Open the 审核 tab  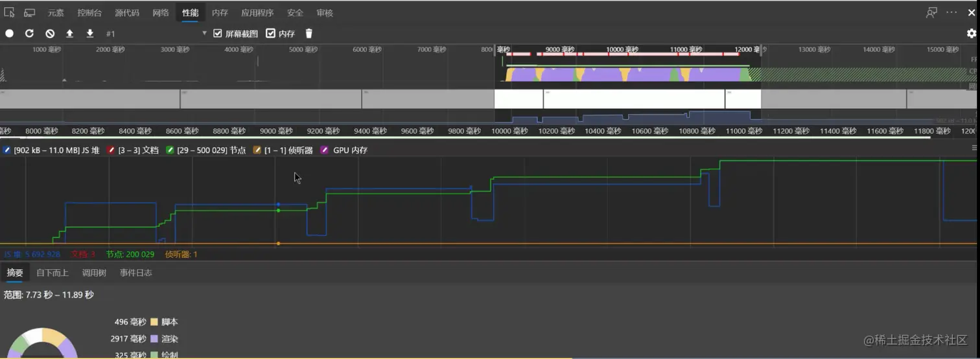[x=325, y=13]
